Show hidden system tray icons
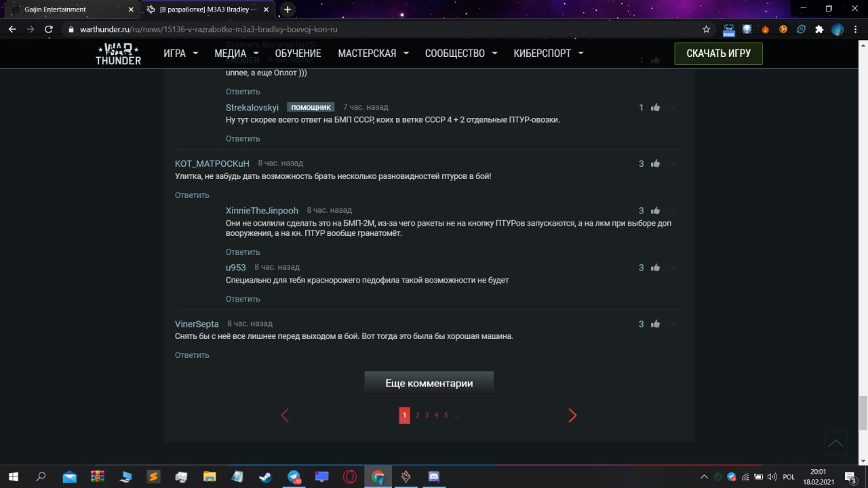 click(x=703, y=476)
